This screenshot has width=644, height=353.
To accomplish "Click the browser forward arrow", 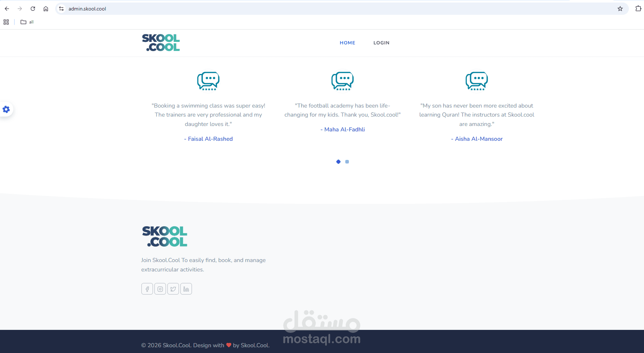I will [x=20, y=9].
